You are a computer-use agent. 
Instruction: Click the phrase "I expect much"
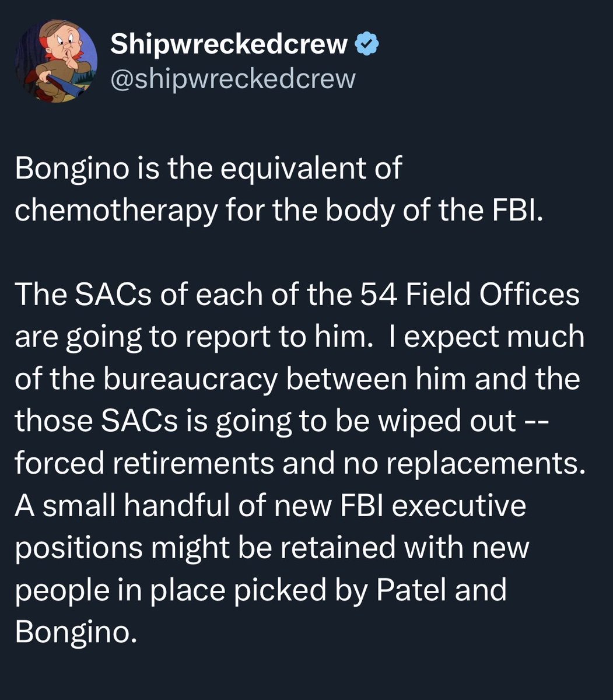click(x=484, y=337)
